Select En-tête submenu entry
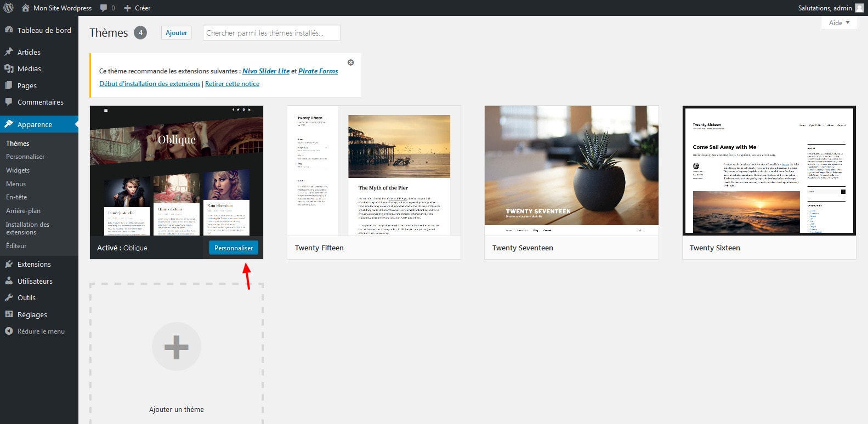This screenshot has width=868, height=424. click(16, 197)
